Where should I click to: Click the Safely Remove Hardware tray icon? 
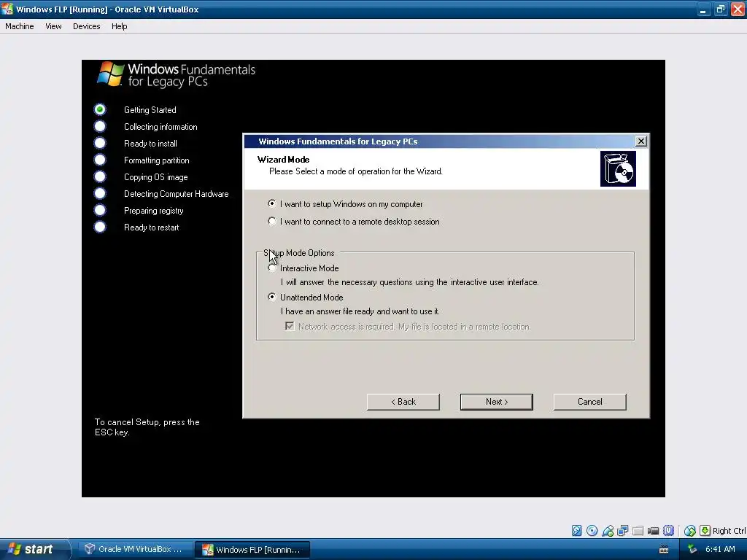(692, 550)
